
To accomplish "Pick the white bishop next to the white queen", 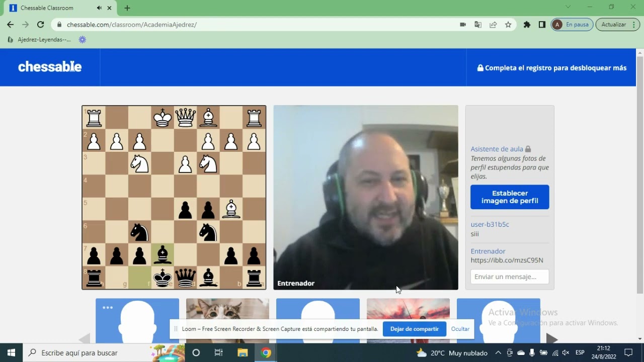I will point(208,118).
